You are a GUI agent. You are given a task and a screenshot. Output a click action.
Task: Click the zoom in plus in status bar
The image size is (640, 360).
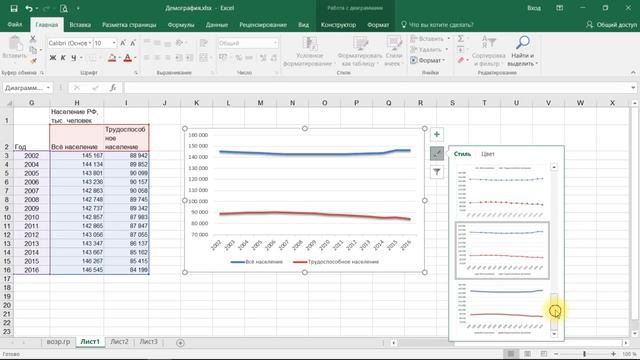613,354
